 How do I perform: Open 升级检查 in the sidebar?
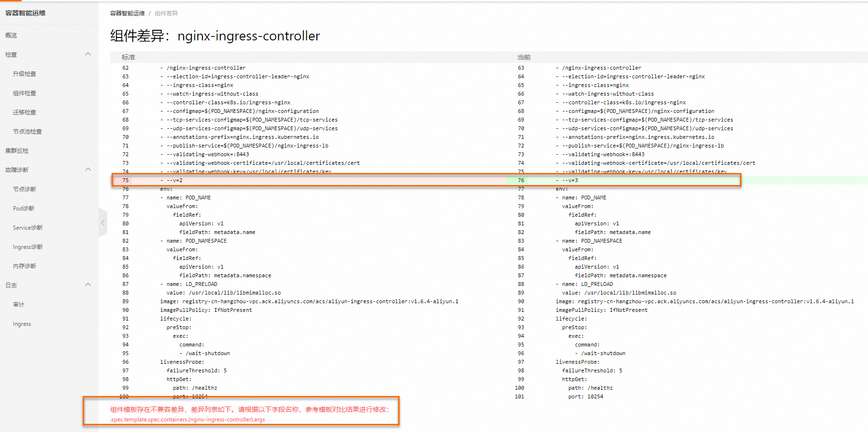coord(25,74)
